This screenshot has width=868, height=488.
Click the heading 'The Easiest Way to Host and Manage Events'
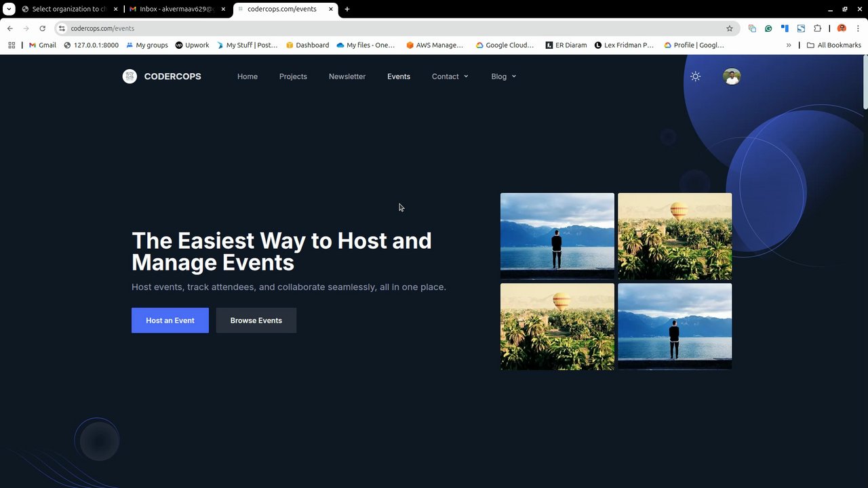(281, 251)
